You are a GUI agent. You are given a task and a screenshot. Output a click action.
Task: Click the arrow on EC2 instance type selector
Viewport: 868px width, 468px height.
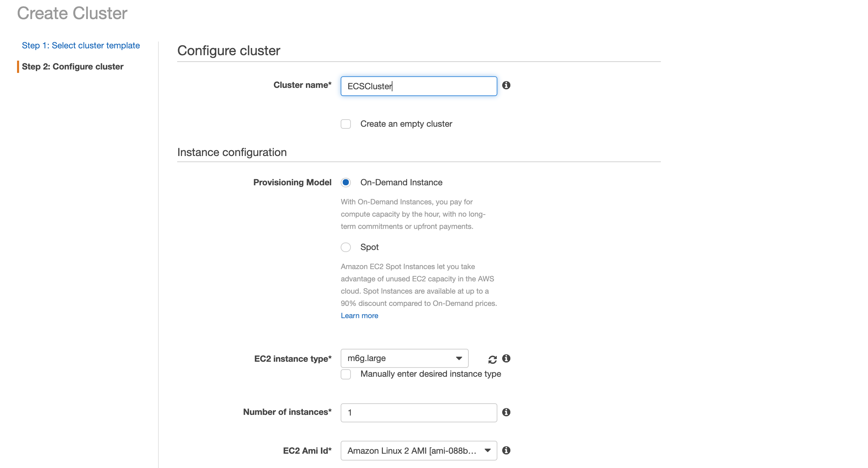pos(459,358)
